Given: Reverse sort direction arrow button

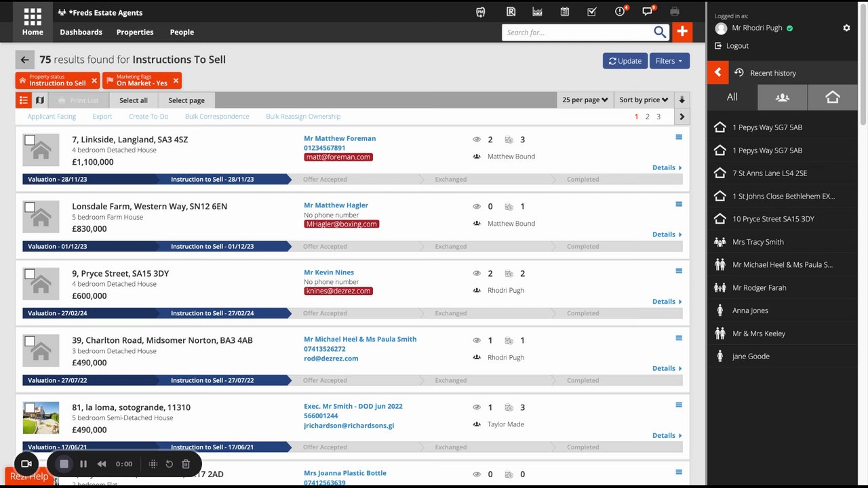Looking at the screenshot, I should point(682,100).
